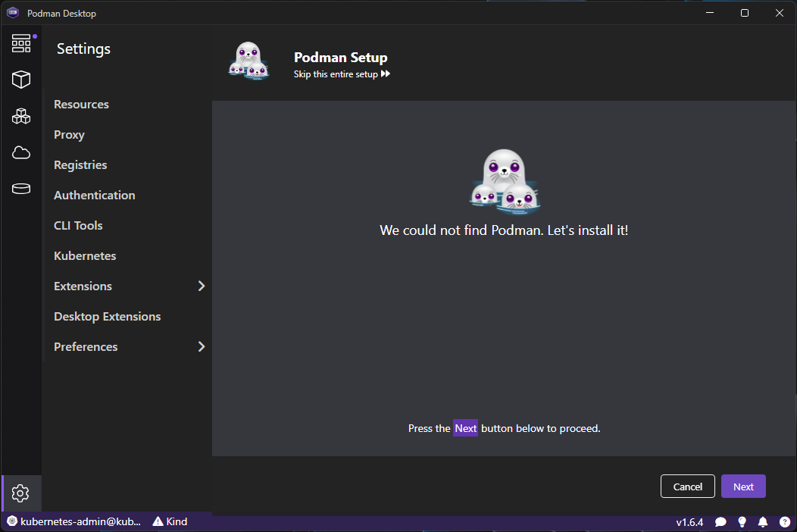Click the fast-forward skip arrows icon
The height and width of the screenshot is (532, 797).
tap(386, 74)
